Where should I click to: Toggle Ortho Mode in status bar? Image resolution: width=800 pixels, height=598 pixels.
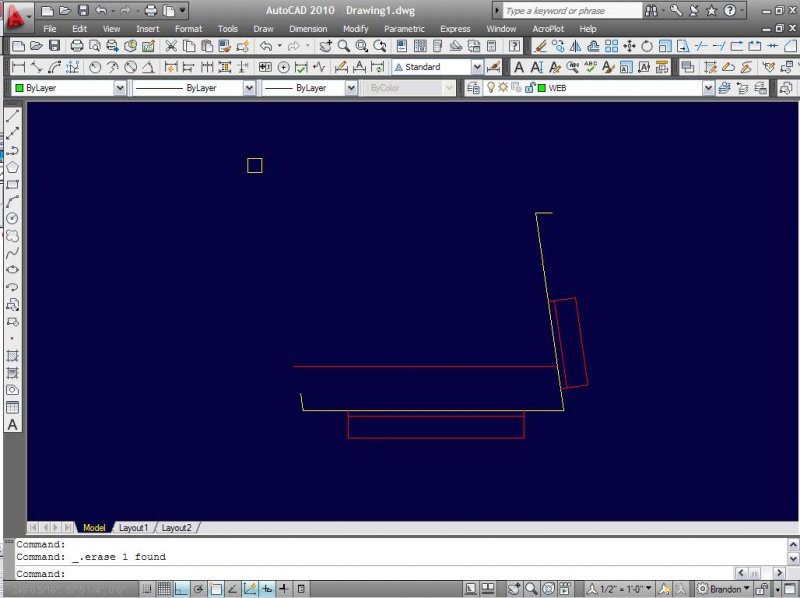point(182,589)
